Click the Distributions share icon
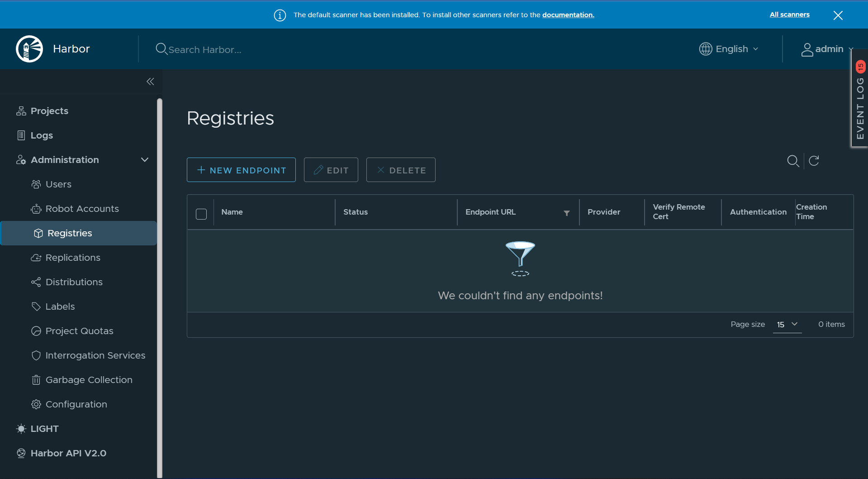The height and width of the screenshot is (479, 868). [36, 282]
